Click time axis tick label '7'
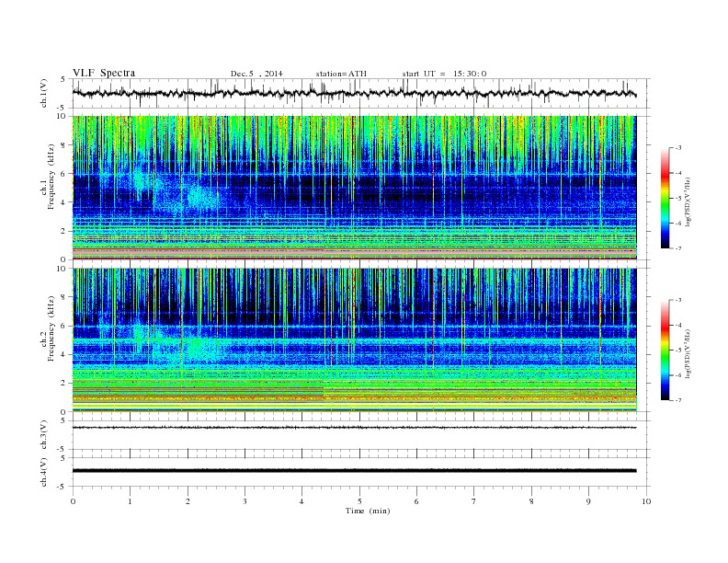The image size is (728, 563). pyautogui.click(x=474, y=501)
